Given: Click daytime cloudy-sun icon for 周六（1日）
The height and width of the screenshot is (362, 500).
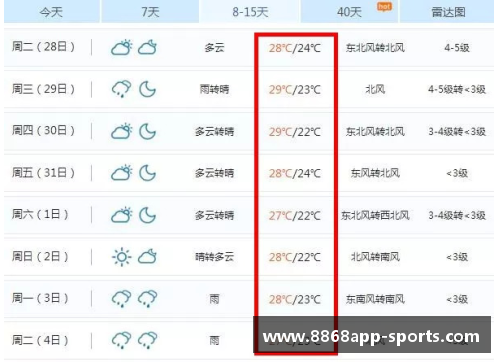Looking at the screenshot, I should pos(121,215).
